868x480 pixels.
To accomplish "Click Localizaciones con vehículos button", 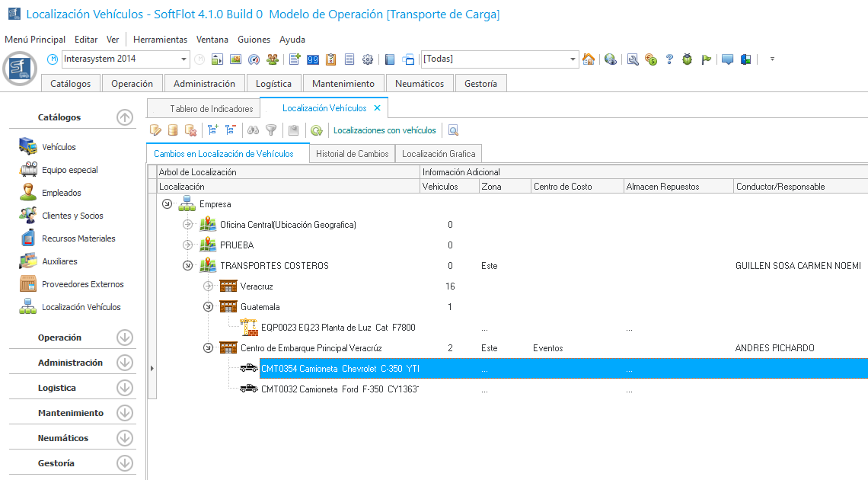I will click(385, 130).
